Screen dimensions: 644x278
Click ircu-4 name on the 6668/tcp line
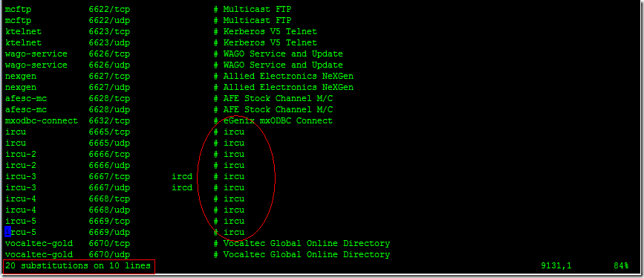[x=21, y=198]
